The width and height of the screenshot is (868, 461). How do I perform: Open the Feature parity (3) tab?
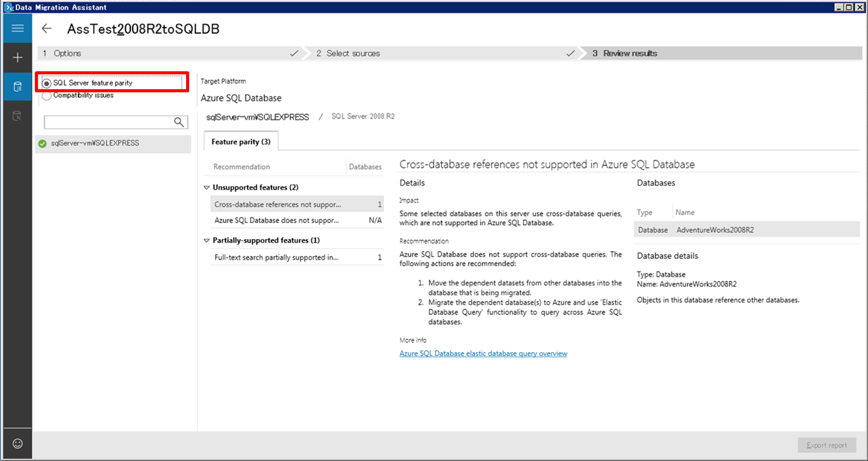[241, 142]
